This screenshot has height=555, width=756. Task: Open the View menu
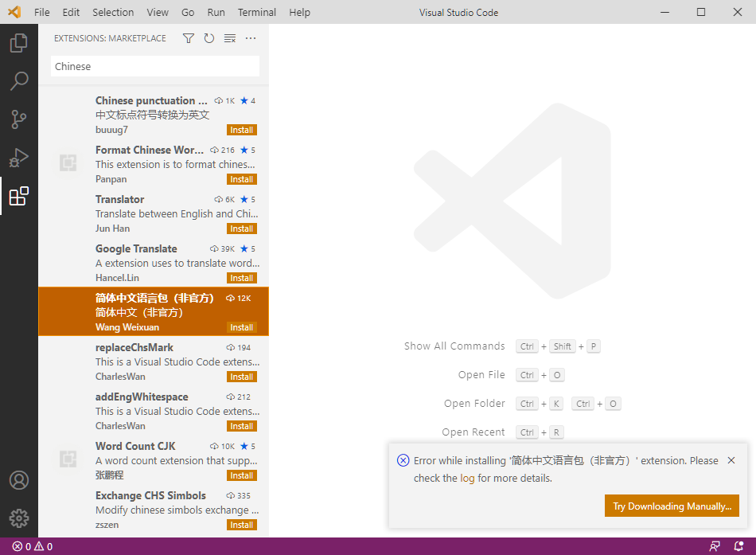[x=158, y=13]
